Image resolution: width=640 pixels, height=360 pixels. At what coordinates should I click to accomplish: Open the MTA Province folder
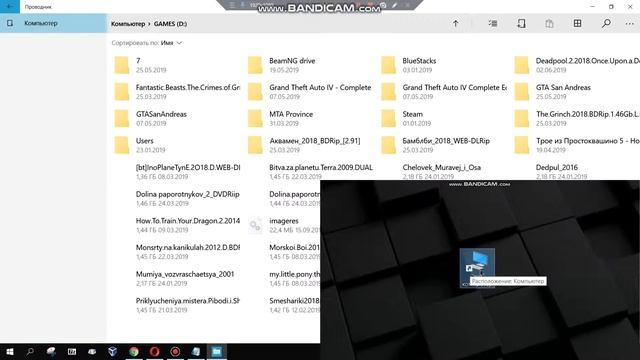[310, 118]
